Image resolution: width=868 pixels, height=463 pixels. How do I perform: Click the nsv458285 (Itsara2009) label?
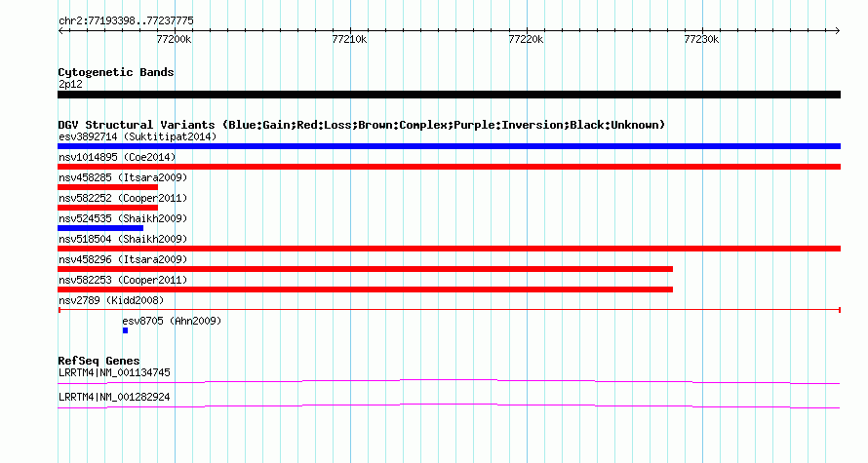123,177
